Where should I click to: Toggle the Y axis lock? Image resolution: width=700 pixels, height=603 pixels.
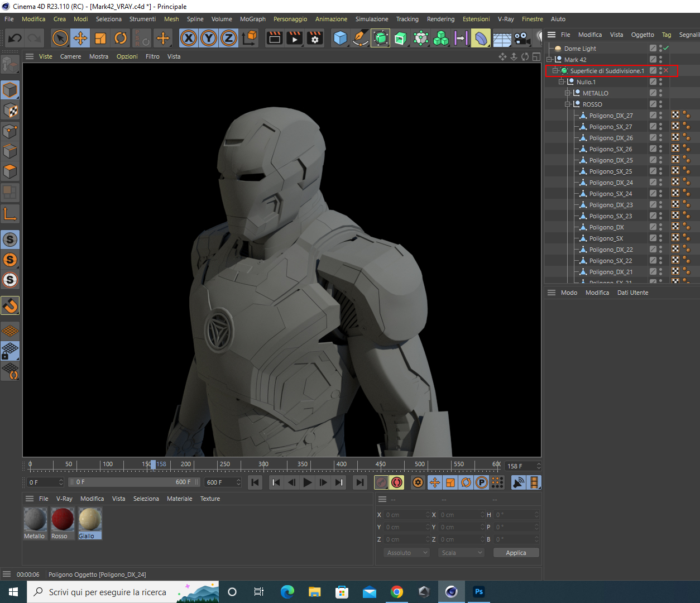coord(209,39)
